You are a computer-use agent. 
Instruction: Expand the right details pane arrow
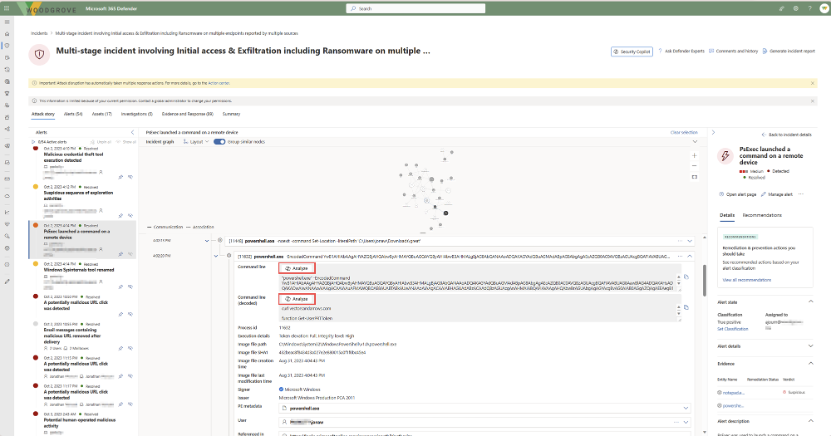[x=713, y=132]
